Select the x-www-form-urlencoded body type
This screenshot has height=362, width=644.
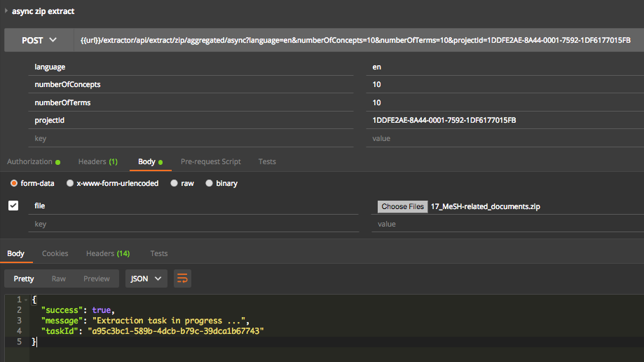coord(70,183)
